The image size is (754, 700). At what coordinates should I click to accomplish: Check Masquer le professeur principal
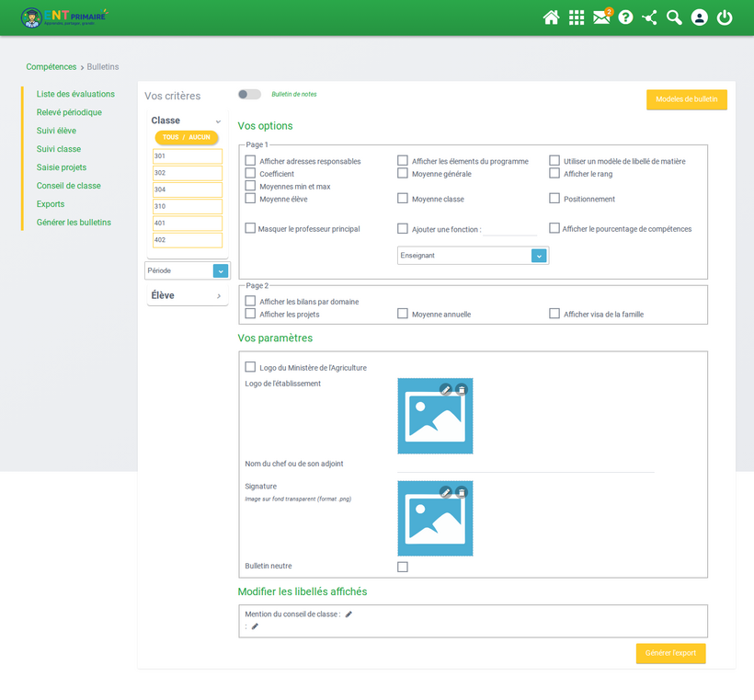pyautogui.click(x=250, y=228)
